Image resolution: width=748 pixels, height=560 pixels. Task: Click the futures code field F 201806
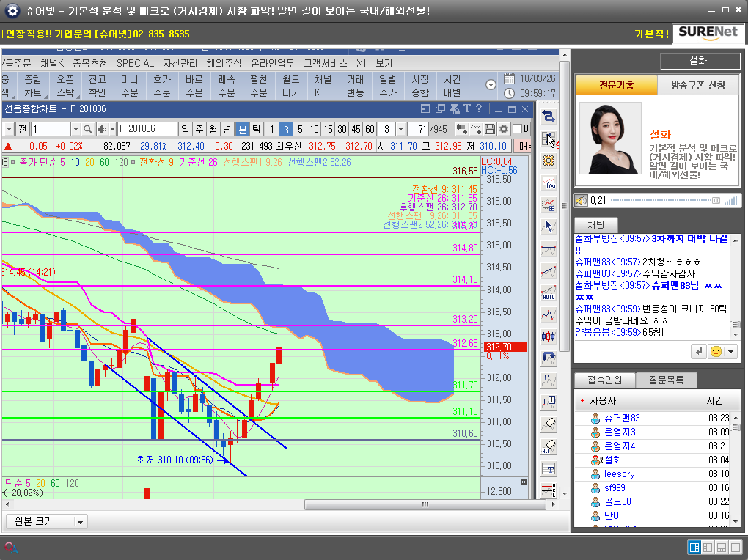pos(147,129)
